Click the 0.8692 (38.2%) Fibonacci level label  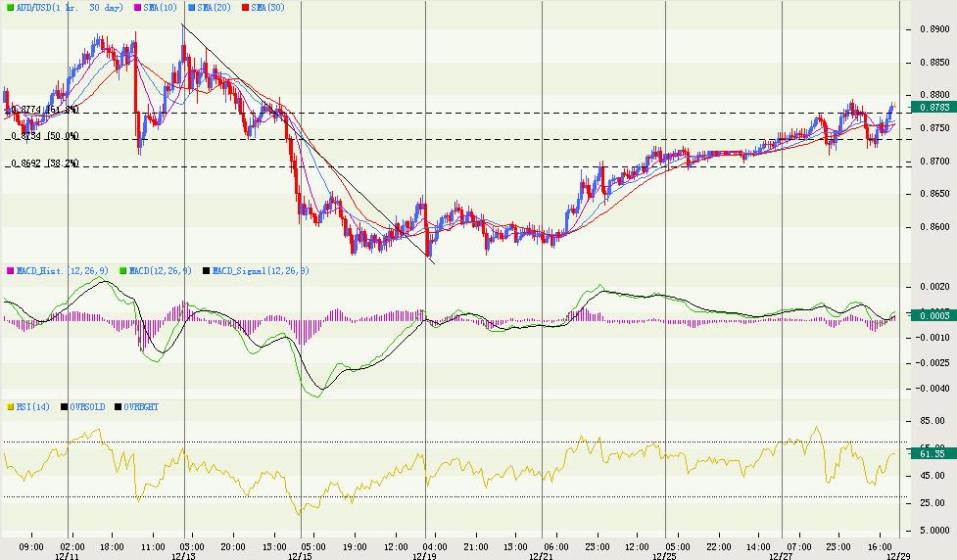(44, 163)
